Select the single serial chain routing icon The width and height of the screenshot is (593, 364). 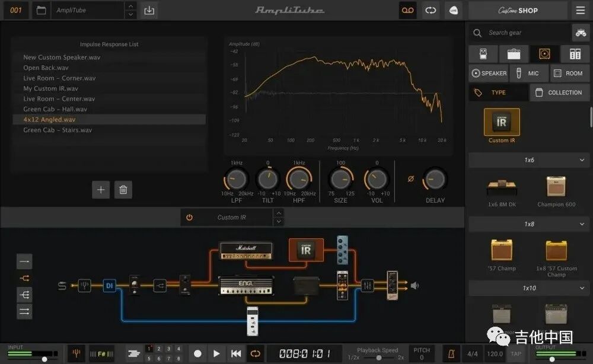click(24, 261)
